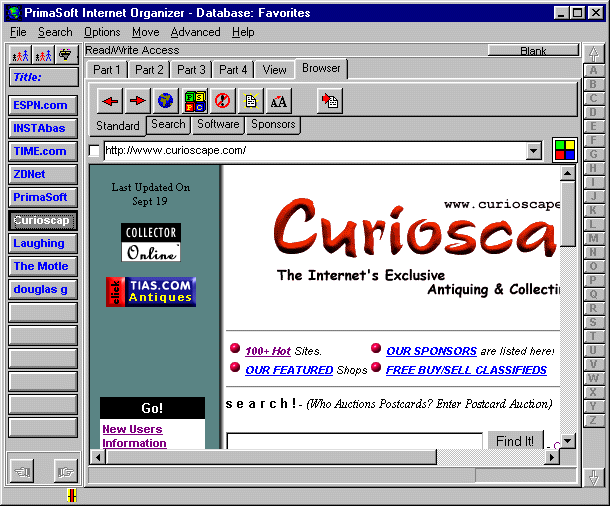Open the Options menu

coord(102,32)
